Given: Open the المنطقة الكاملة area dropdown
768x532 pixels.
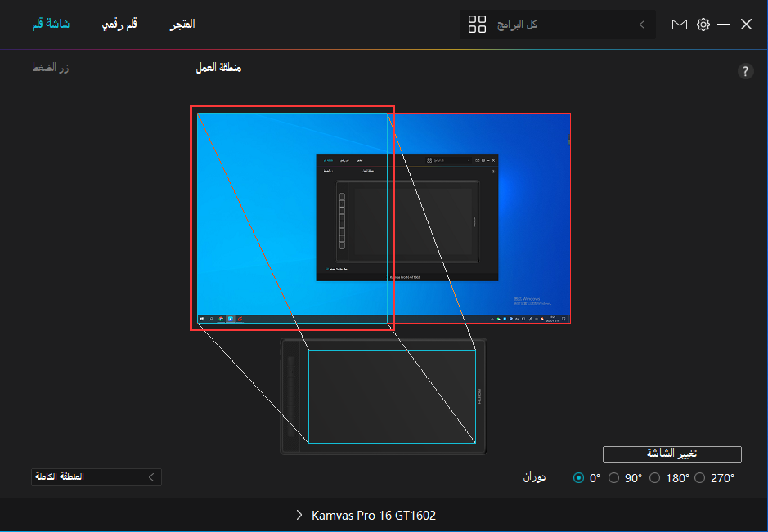Looking at the screenshot, I should coord(97,476).
